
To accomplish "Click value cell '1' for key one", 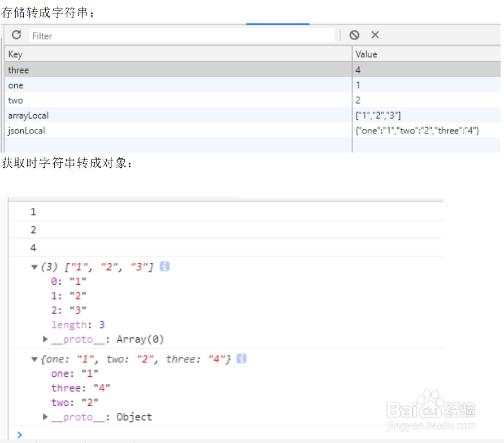I will coord(426,85).
